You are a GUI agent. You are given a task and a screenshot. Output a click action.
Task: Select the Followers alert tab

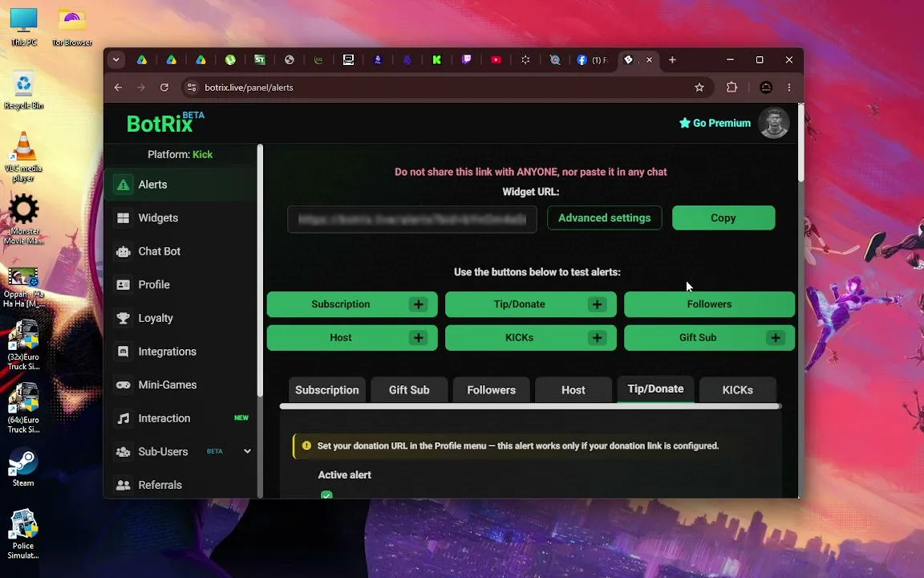[x=492, y=390]
